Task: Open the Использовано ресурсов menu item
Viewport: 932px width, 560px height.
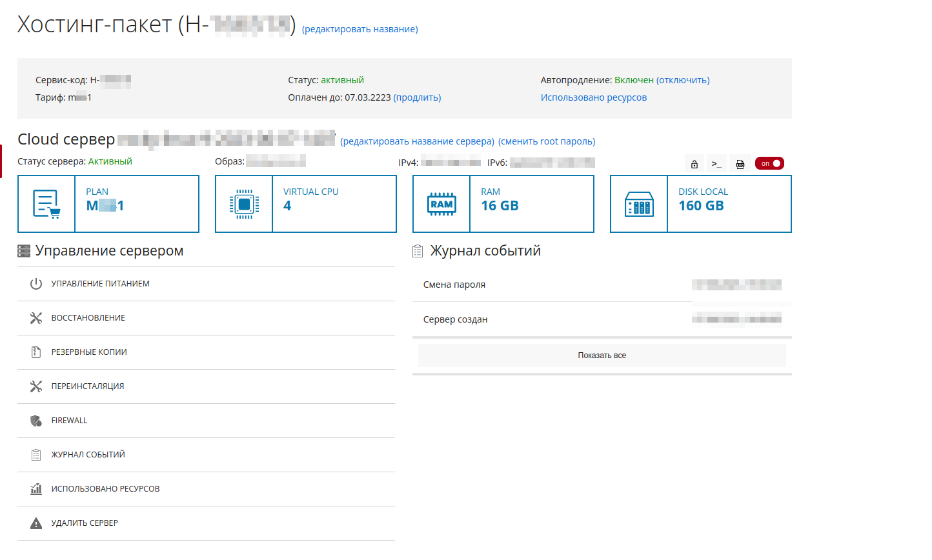Action: pos(206,489)
